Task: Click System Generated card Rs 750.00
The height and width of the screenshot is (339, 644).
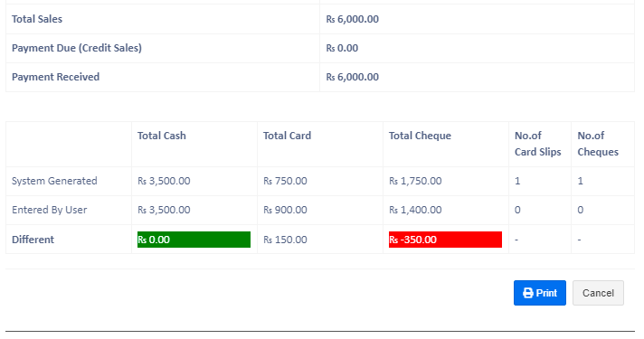Action: (285, 181)
